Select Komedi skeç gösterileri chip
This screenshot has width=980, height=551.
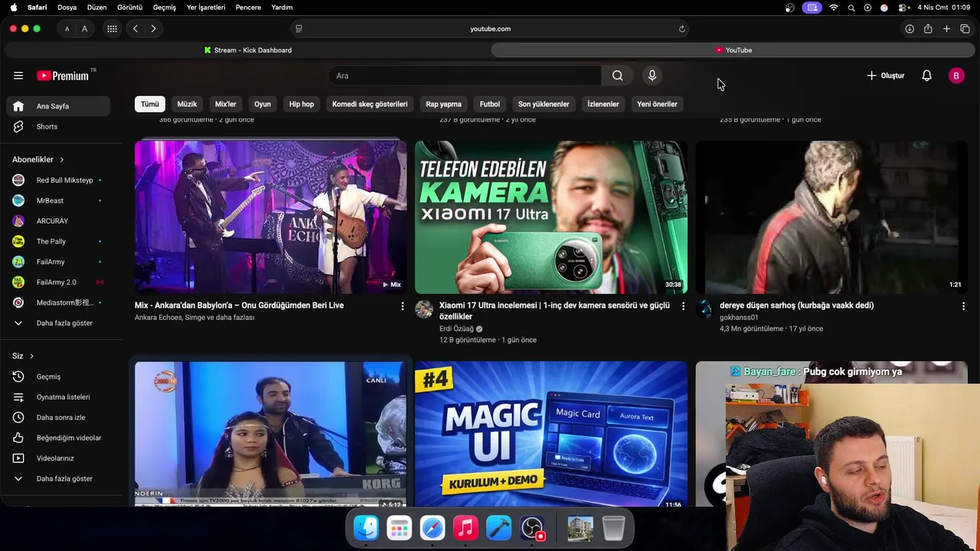[370, 104]
